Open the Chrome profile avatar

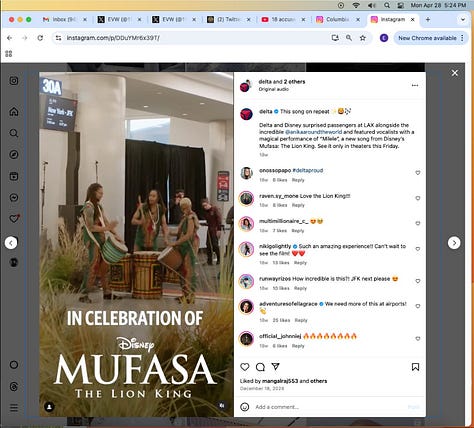tap(384, 38)
